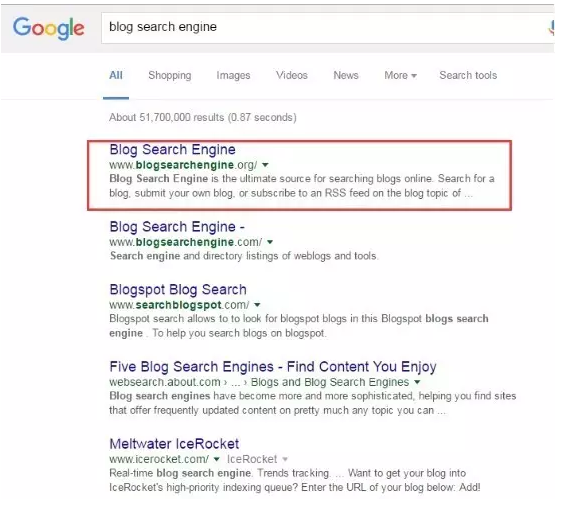
Task: Open the Videos tab
Action: [x=292, y=75]
